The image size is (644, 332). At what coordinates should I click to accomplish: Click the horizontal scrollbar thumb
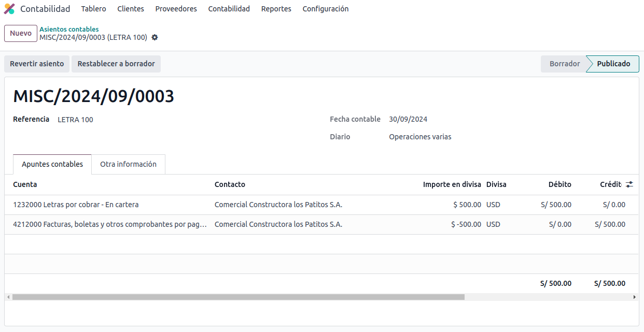point(239,297)
